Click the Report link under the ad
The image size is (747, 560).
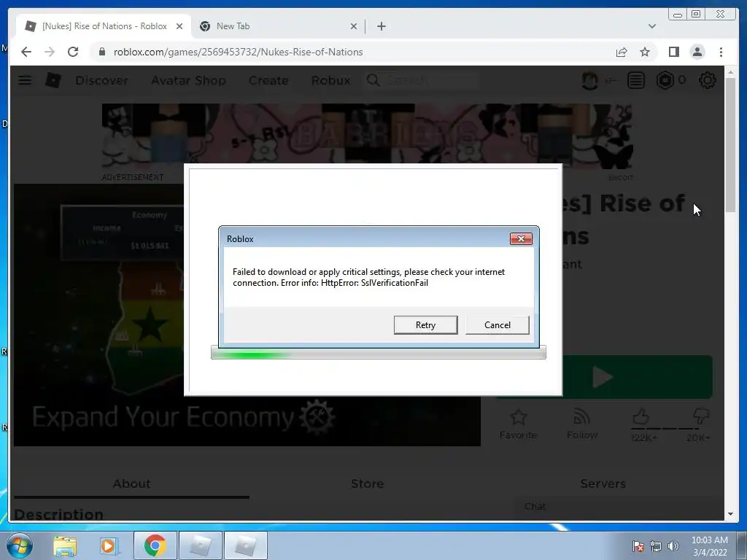[620, 177]
